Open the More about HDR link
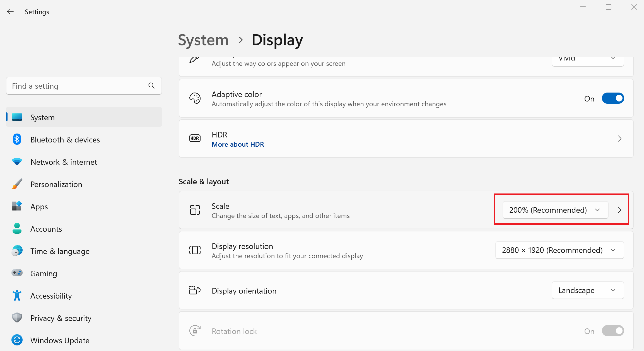 click(238, 144)
